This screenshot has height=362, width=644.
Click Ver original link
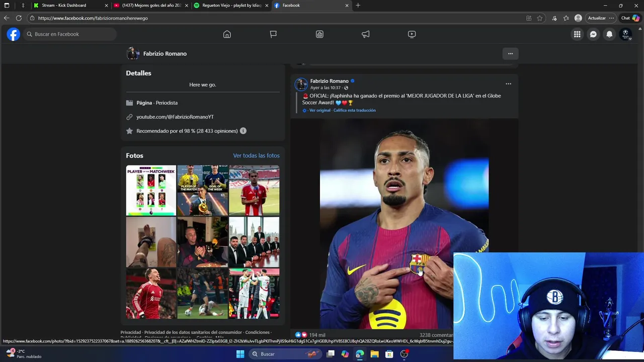point(320,110)
